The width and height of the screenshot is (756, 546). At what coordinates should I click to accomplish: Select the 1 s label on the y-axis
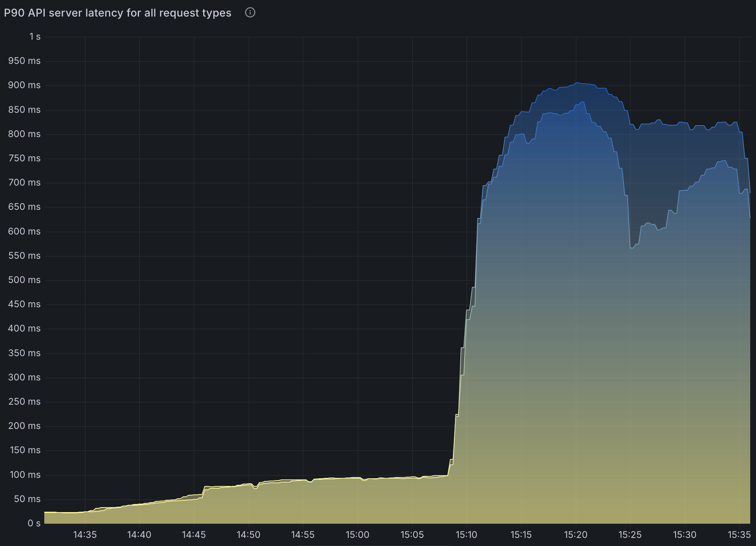point(35,37)
